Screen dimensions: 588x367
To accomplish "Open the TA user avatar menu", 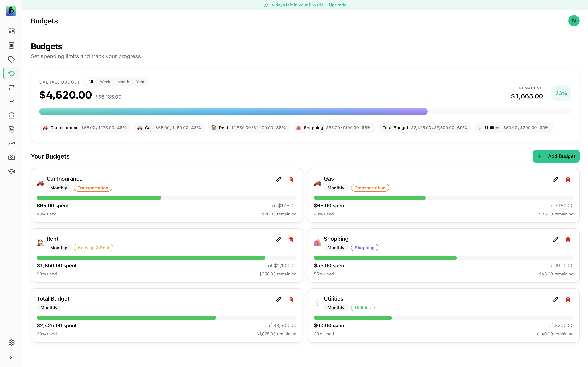I will pyautogui.click(x=574, y=21).
